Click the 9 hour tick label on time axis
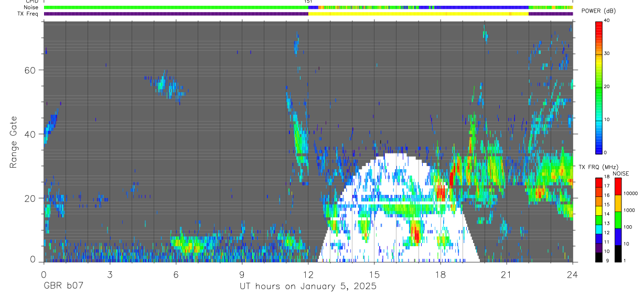The width and height of the screenshot is (644, 297). (x=242, y=274)
